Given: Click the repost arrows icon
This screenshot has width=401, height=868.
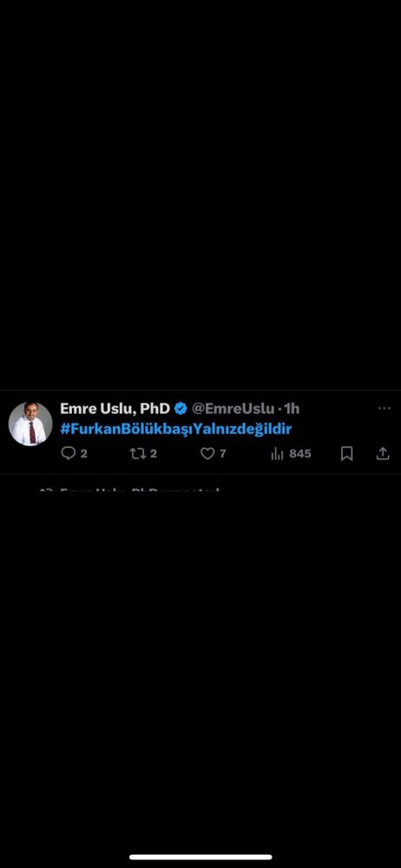Looking at the screenshot, I should pos(137,454).
